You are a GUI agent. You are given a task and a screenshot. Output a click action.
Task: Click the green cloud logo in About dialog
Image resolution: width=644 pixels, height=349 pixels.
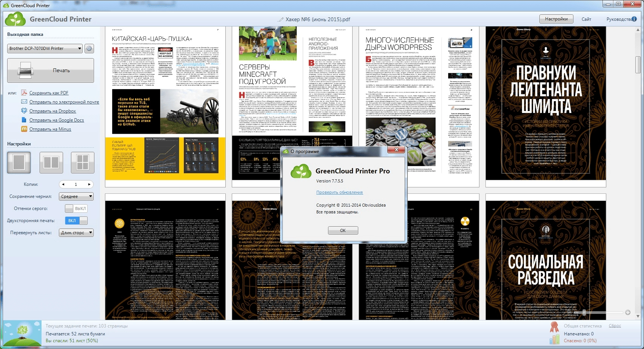(x=301, y=171)
